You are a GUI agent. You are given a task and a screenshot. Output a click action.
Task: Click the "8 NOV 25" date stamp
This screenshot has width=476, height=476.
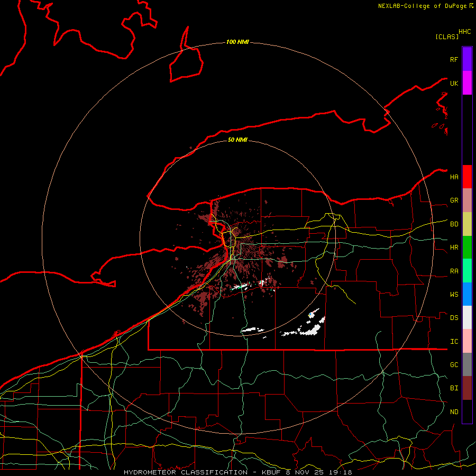305,472
